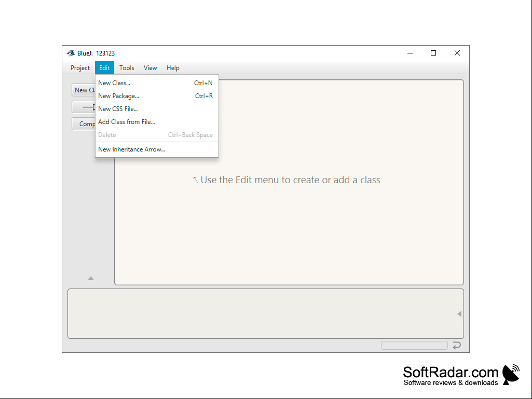Collapse the object bench side arrow
The height and width of the screenshot is (399, 532).
(x=459, y=314)
